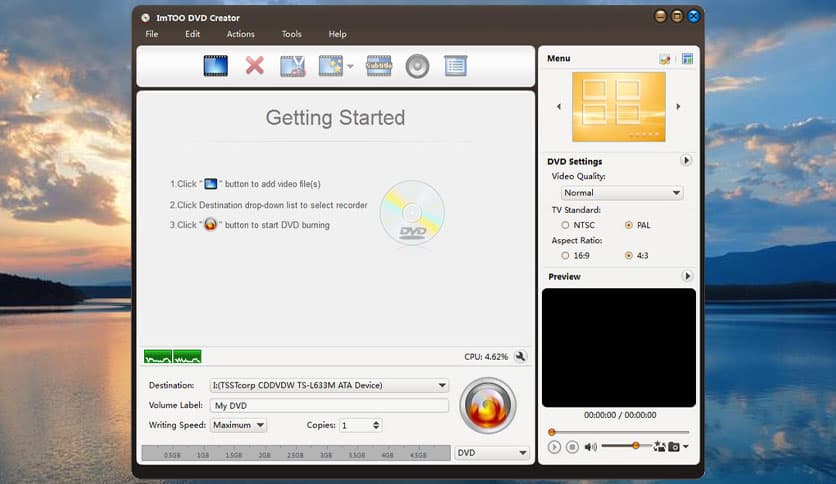Choose the 16:9 aspect ratio

click(x=565, y=256)
